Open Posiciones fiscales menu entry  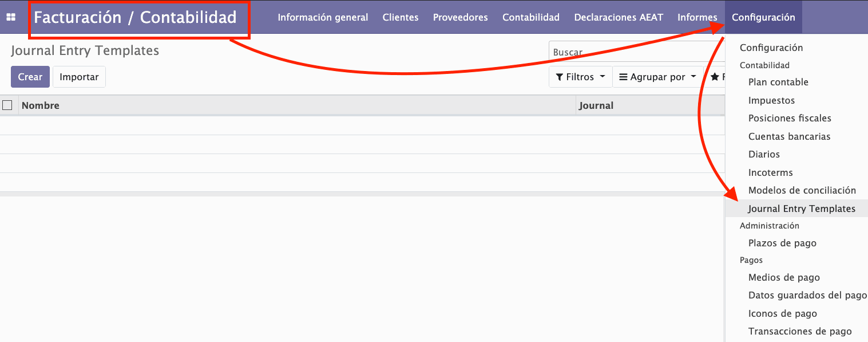click(790, 118)
